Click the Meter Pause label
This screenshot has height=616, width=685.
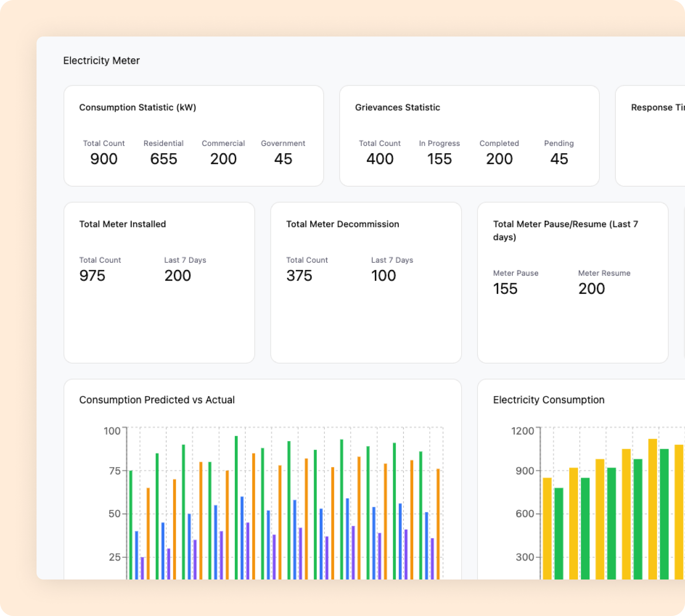pos(516,273)
